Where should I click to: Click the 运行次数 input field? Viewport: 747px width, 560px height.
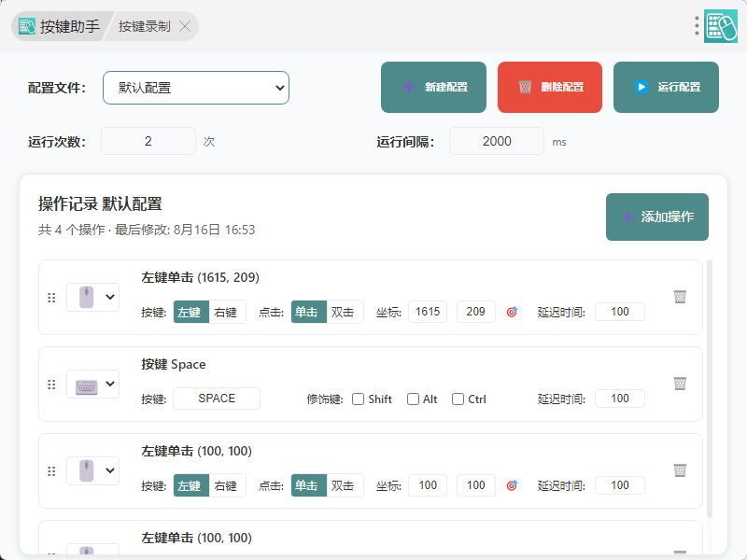[x=148, y=141]
